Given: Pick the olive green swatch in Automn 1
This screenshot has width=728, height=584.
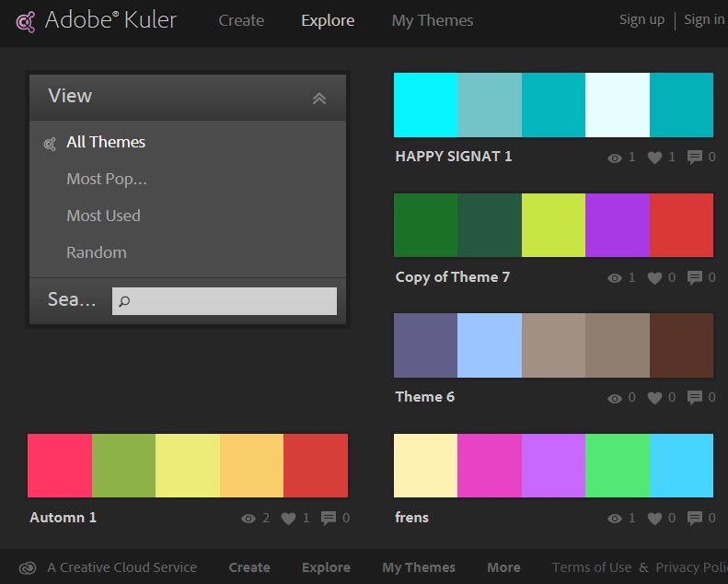Looking at the screenshot, I should [123, 465].
